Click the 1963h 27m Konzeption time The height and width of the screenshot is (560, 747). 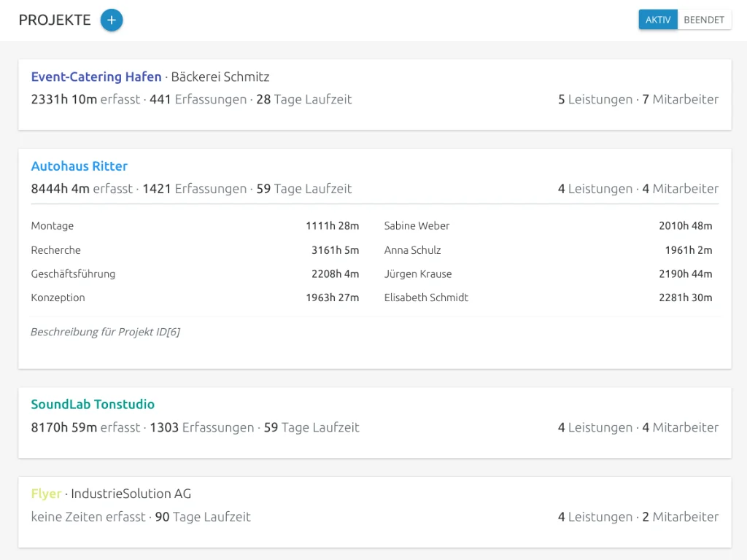click(333, 297)
